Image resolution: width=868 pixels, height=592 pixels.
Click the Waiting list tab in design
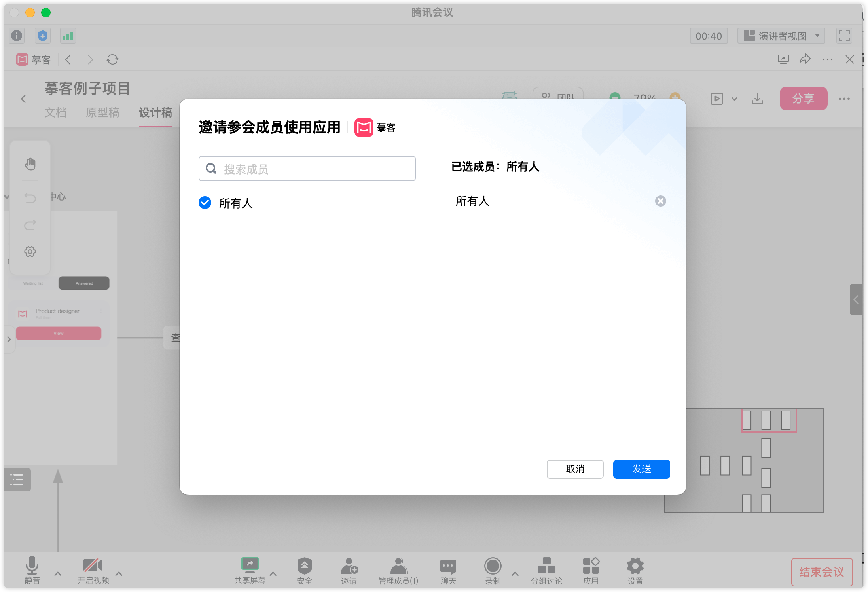coord(33,283)
